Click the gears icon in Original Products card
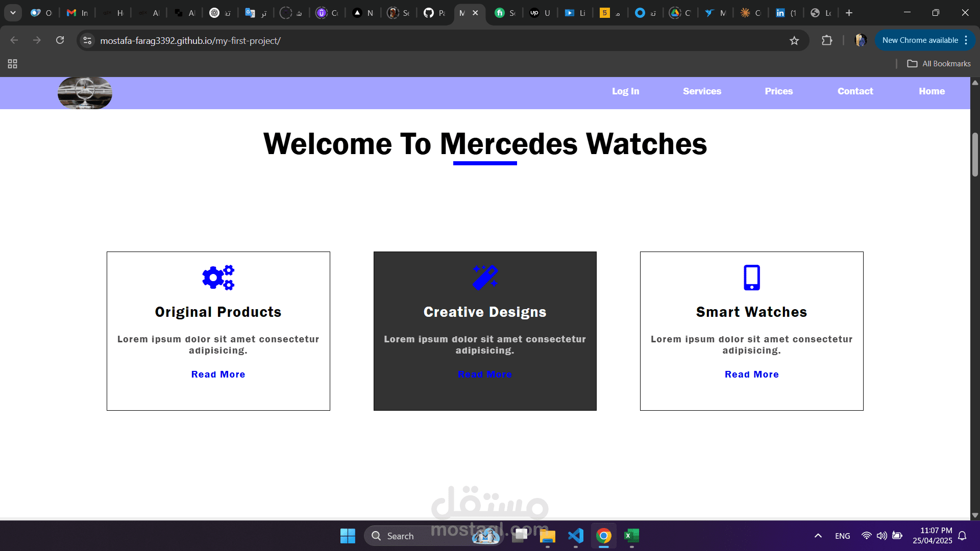This screenshot has width=980, height=551. [218, 278]
